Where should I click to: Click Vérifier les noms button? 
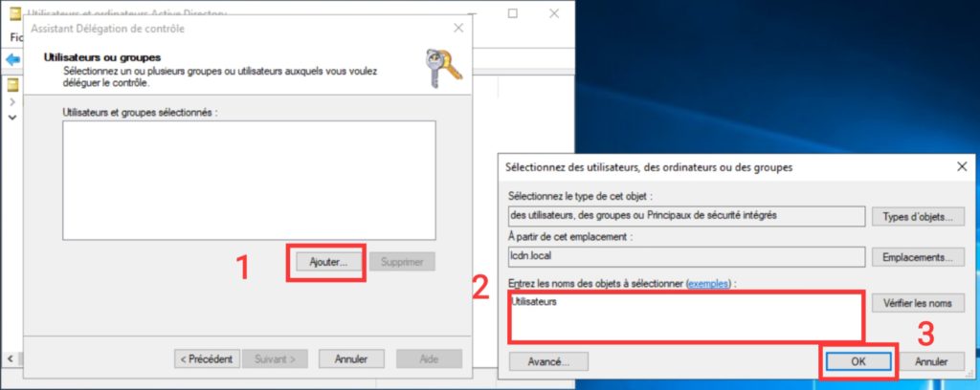tap(918, 303)
